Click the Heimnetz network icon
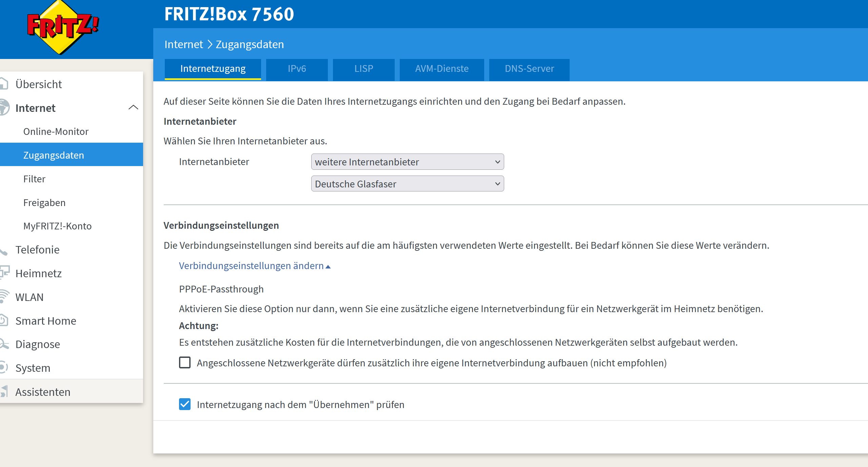The height and width of the screenshot is (467, 868). (4, 272)
